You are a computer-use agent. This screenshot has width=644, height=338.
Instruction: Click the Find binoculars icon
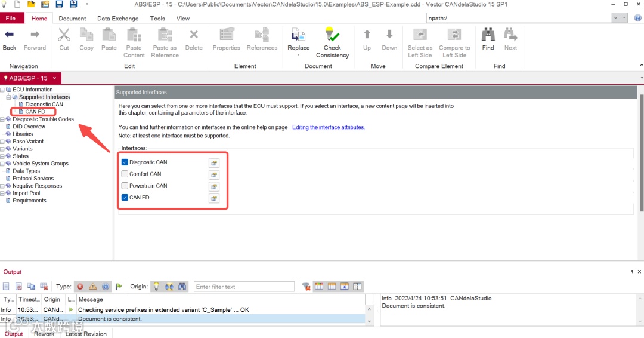coord(488,35)
